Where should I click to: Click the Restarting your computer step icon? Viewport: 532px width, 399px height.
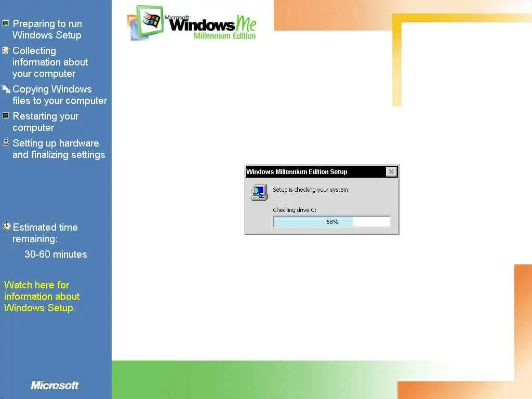tap(6, 116)
